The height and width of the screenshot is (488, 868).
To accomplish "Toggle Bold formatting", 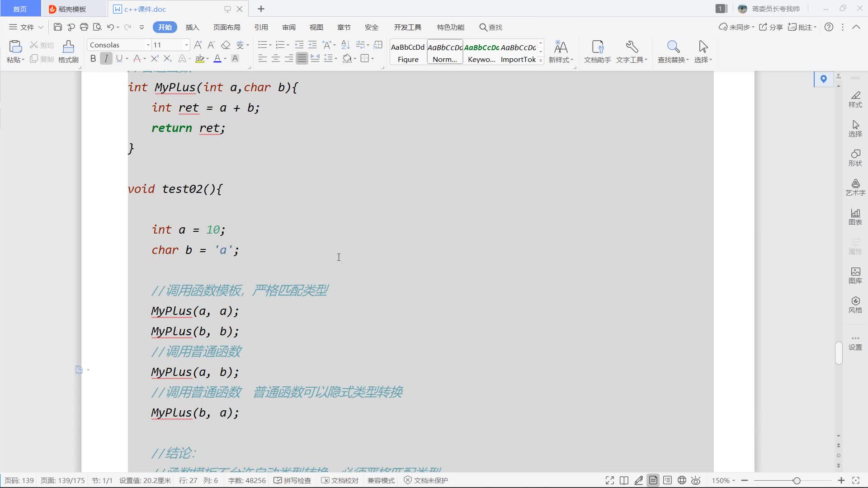I will click(93, 58).
